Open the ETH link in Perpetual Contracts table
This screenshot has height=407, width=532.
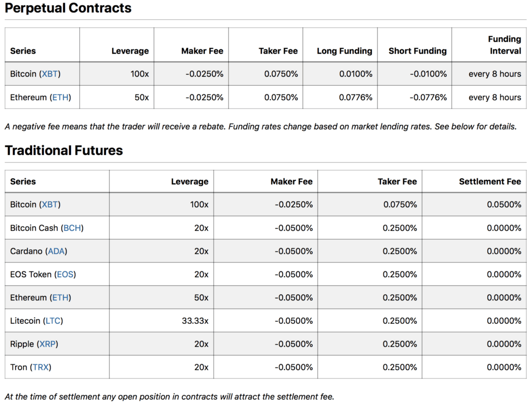(x=61, y=97)
